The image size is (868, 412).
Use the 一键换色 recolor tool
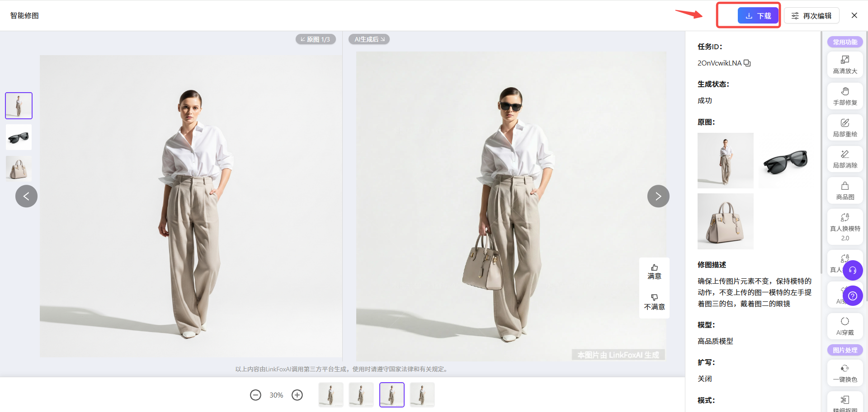pos(845,373)
